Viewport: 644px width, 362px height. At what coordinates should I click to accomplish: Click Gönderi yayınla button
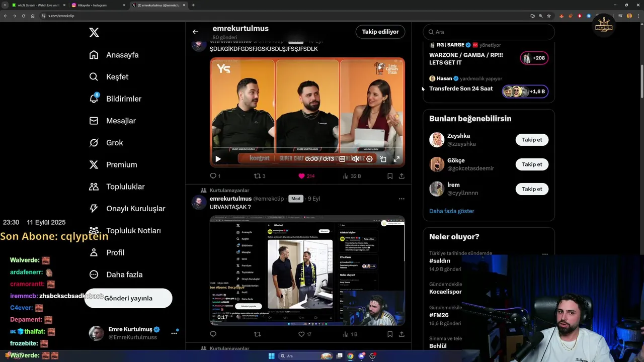click(128, 298)
